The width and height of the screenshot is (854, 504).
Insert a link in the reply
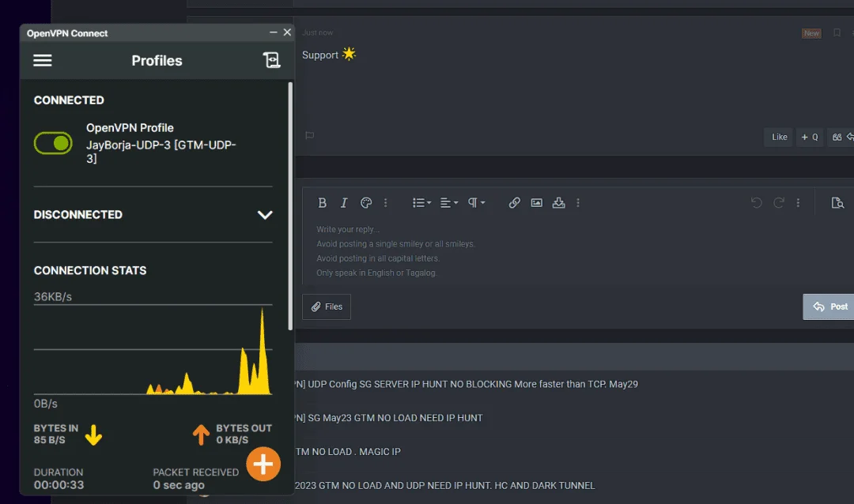click(x=514, y=203)
